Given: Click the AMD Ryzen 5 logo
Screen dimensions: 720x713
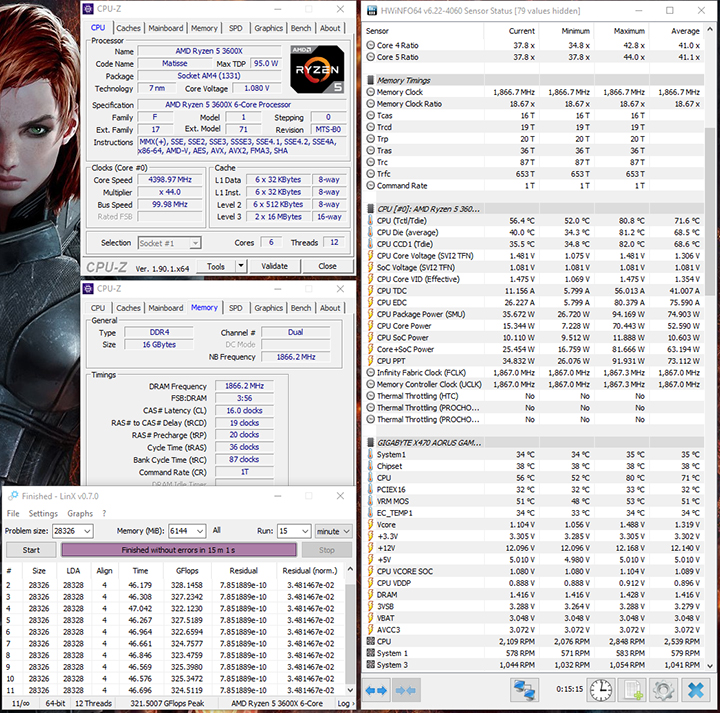Looking at the screenshot, I should 318,71.
